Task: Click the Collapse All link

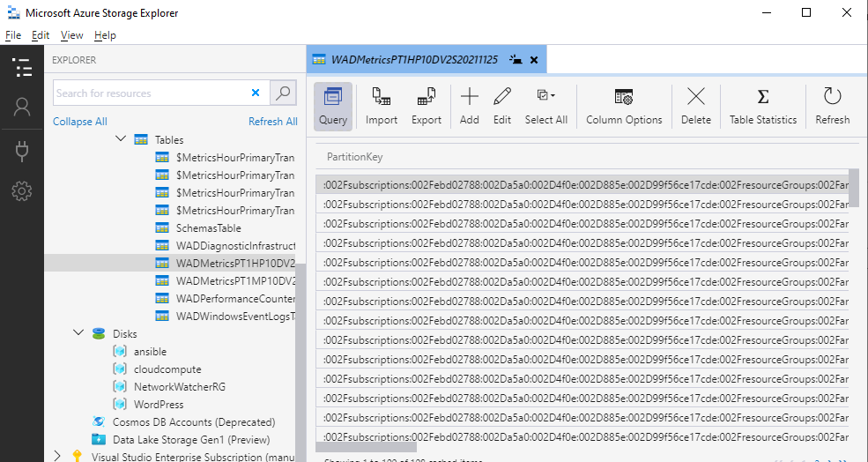Action: 79,122
